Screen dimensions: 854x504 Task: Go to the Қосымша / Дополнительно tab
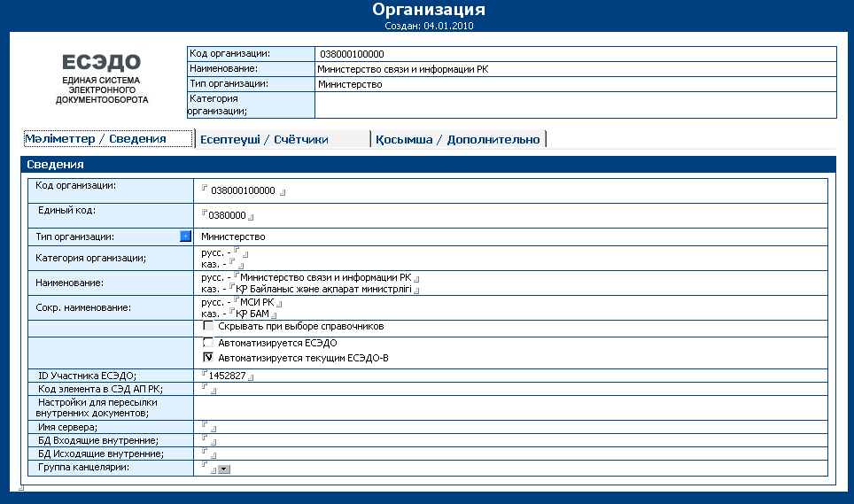click(x=457, y=139)
